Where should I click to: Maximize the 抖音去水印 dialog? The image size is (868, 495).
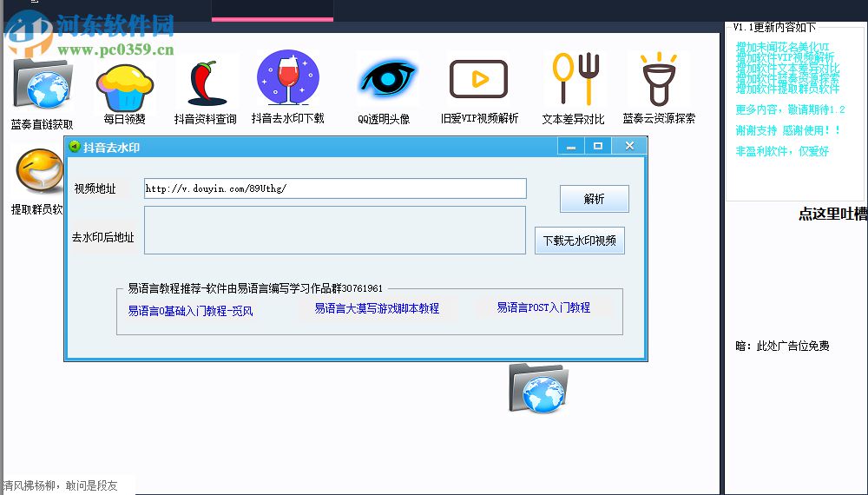point(598,146)
